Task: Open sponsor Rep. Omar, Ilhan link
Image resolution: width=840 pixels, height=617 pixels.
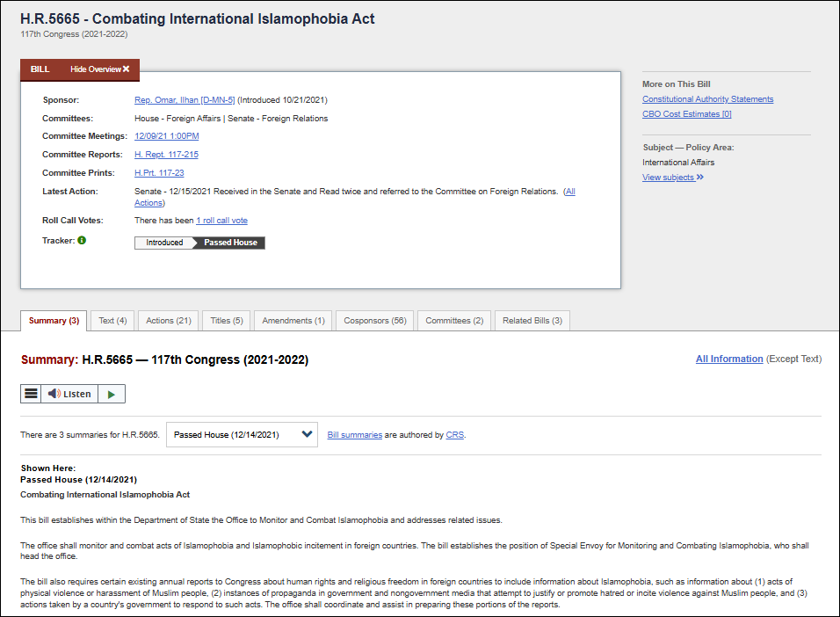Action: tap(185, 100)
